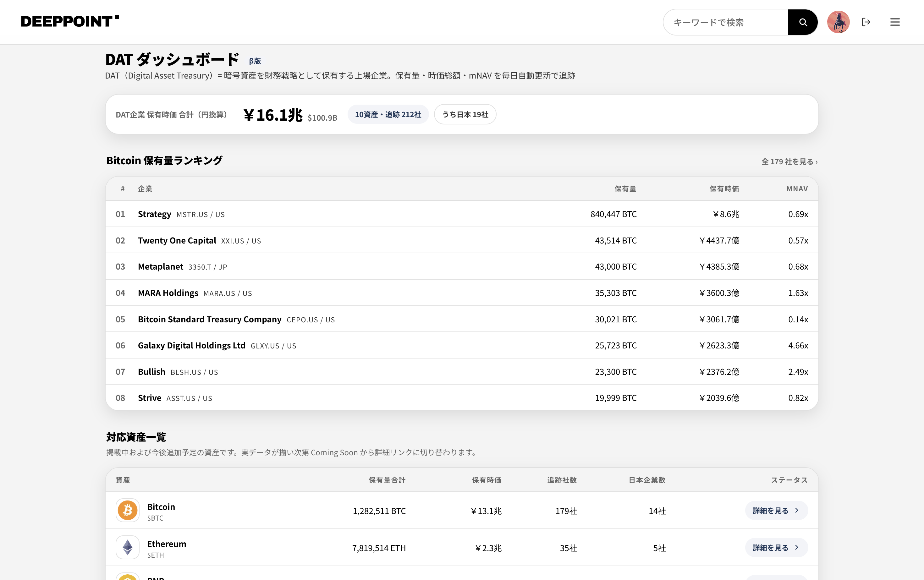
Task: Select MARA Holdings in the ranking
Action: (x=462, y=293)
